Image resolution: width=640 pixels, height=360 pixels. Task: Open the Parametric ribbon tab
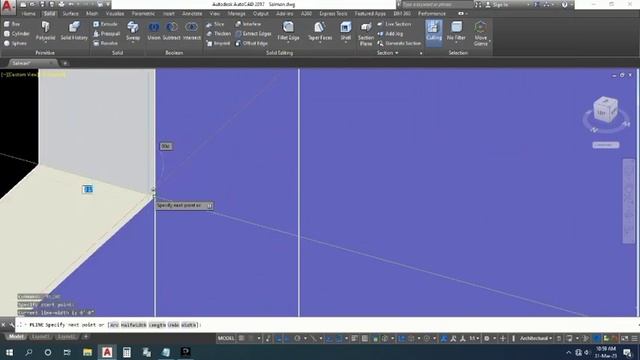[x=143, y=14]
